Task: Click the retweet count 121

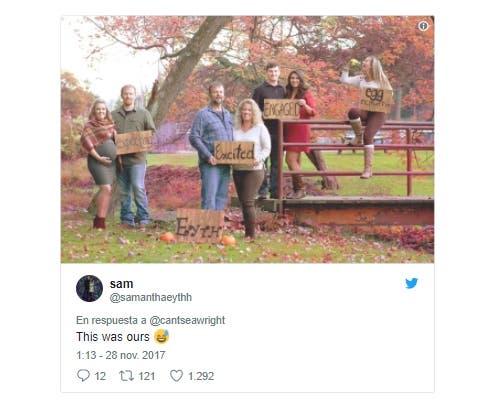Action: click(x=147, y=376)
